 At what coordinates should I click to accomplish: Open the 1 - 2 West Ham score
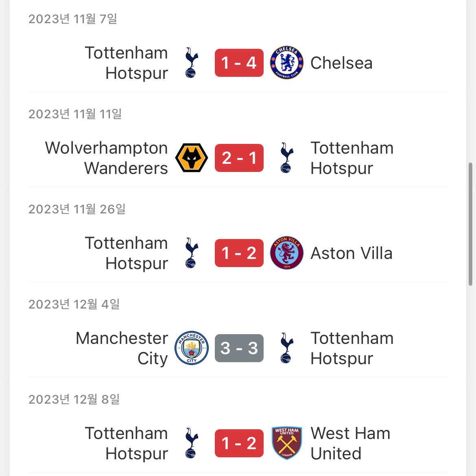click(239, 443)
